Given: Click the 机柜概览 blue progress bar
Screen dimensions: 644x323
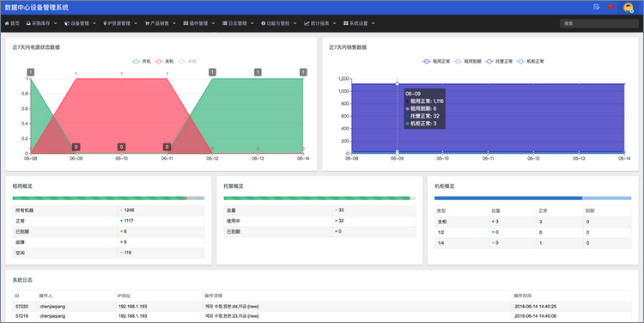Looking at the screenshot, I should [532, 198].
